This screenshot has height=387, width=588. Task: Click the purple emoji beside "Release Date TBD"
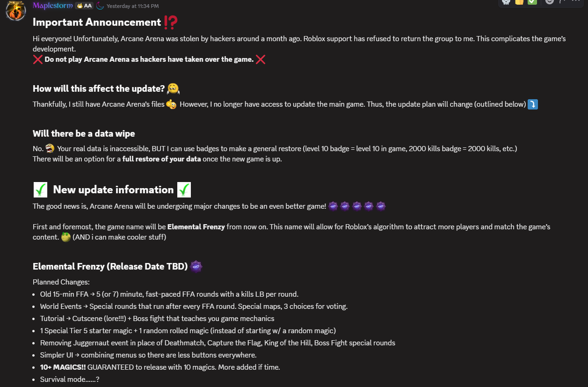tap(196, 267)
